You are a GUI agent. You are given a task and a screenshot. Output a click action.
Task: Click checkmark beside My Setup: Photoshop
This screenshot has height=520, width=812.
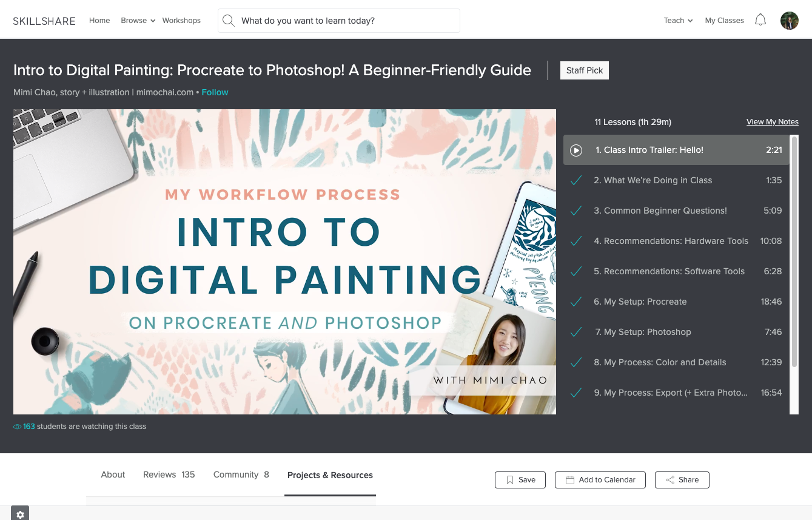pos(576,332)
